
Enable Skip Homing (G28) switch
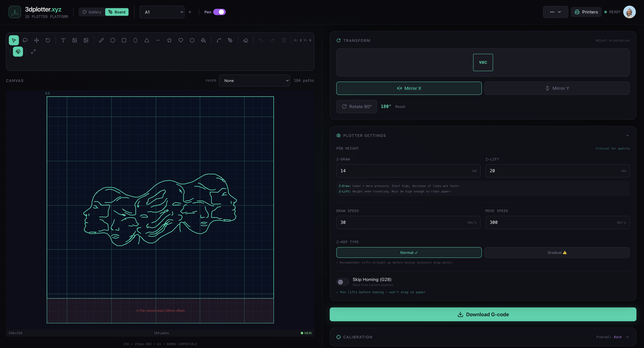(x=343, y=282)
